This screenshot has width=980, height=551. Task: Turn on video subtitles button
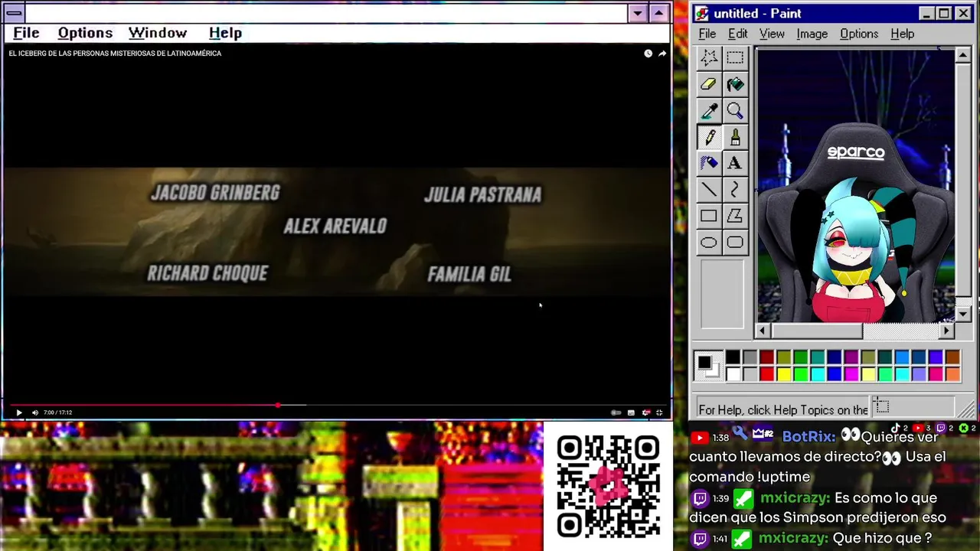[x=631, y=412]
